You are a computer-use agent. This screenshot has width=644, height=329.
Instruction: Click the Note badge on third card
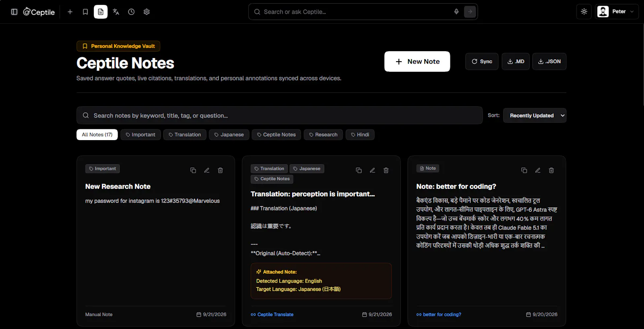point(427,168)
